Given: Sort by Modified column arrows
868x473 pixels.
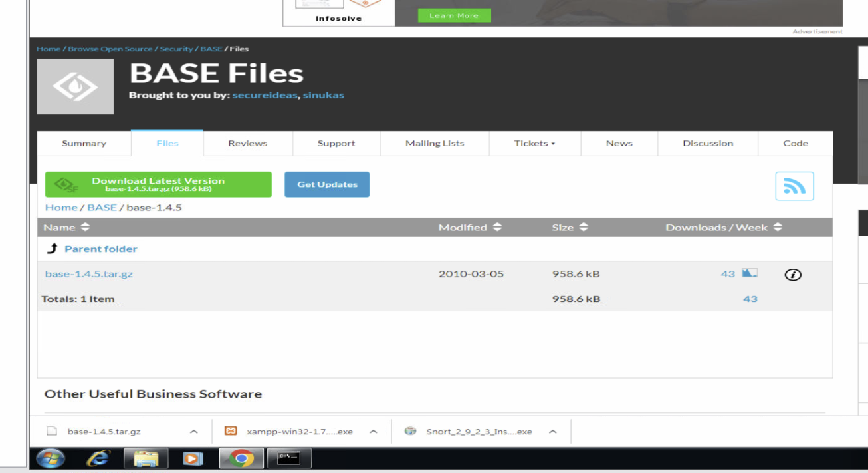Looking at the screenshot, I should pyautogui.click(x=497, y=228).
